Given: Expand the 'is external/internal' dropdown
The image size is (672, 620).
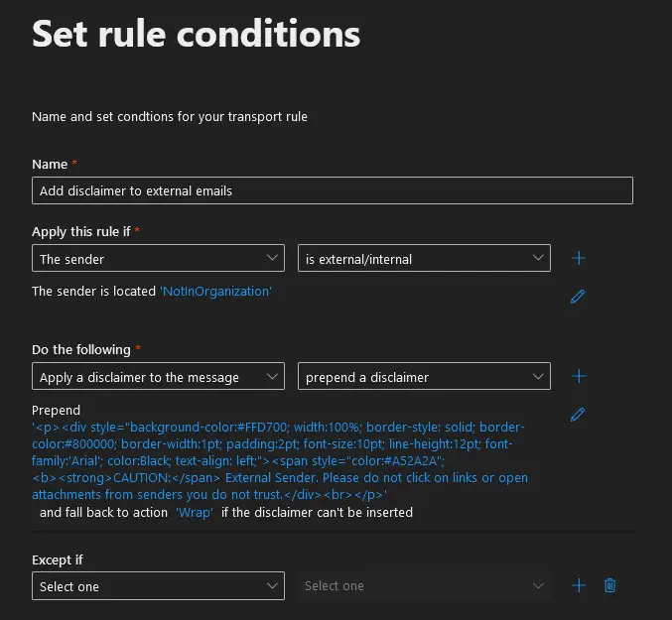Looking at the screenshot, I should [x=424, y=259].
